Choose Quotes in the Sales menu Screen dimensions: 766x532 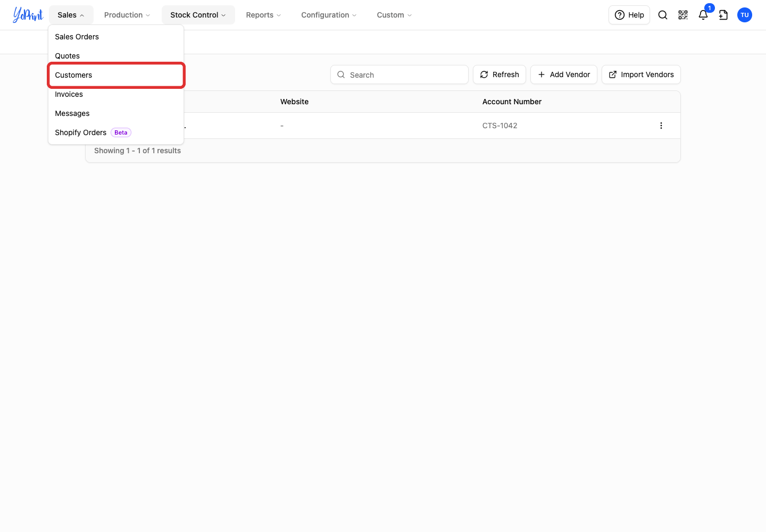pyautogui.click(x=116, y=56)
